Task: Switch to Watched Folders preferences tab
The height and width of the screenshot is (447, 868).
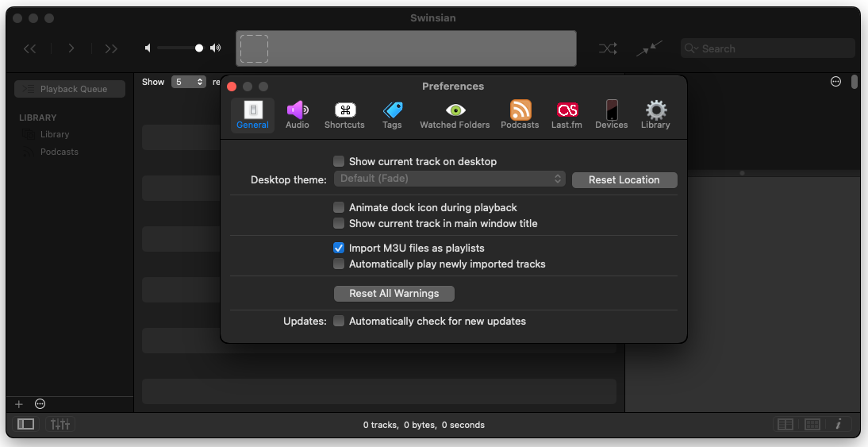Action: [x=455, y=115]
